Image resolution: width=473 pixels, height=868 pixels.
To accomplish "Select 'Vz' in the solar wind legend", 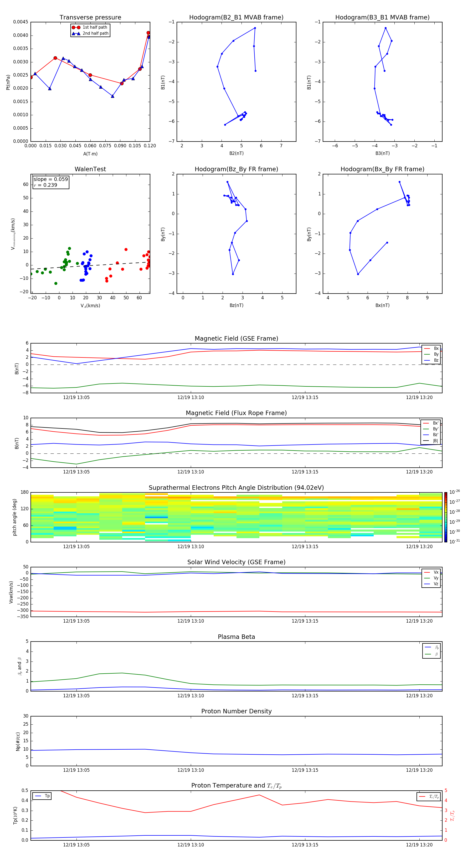I will pyautogui.click(x=431, y=584).
